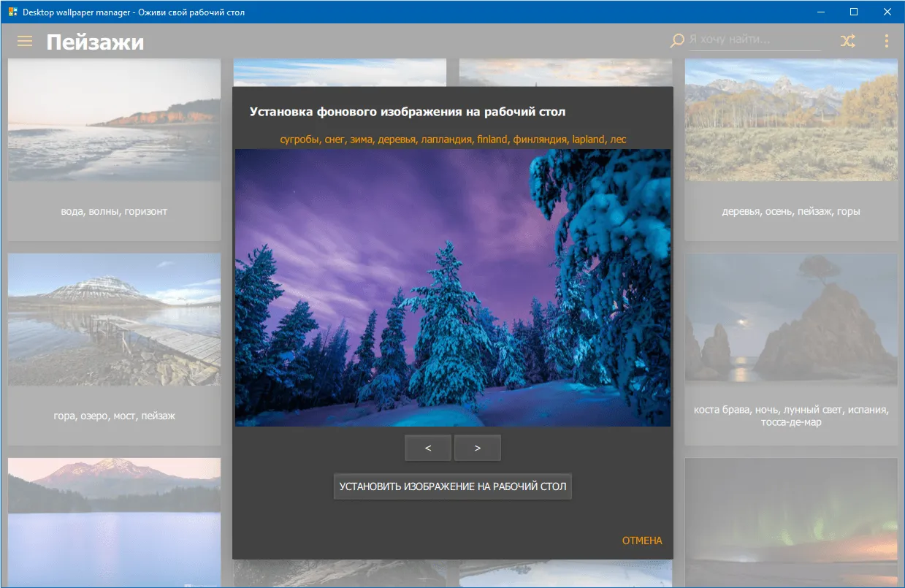Open the hamburger navigation menu
Screen dimensions: 905x588
25,42
